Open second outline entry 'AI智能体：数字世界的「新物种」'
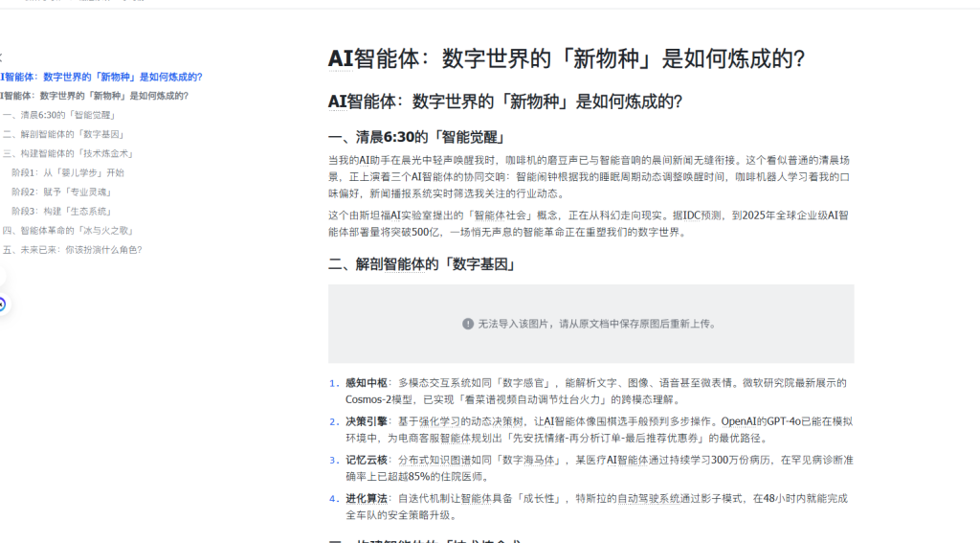The image size is (980, 543). [x=94, y=96]
